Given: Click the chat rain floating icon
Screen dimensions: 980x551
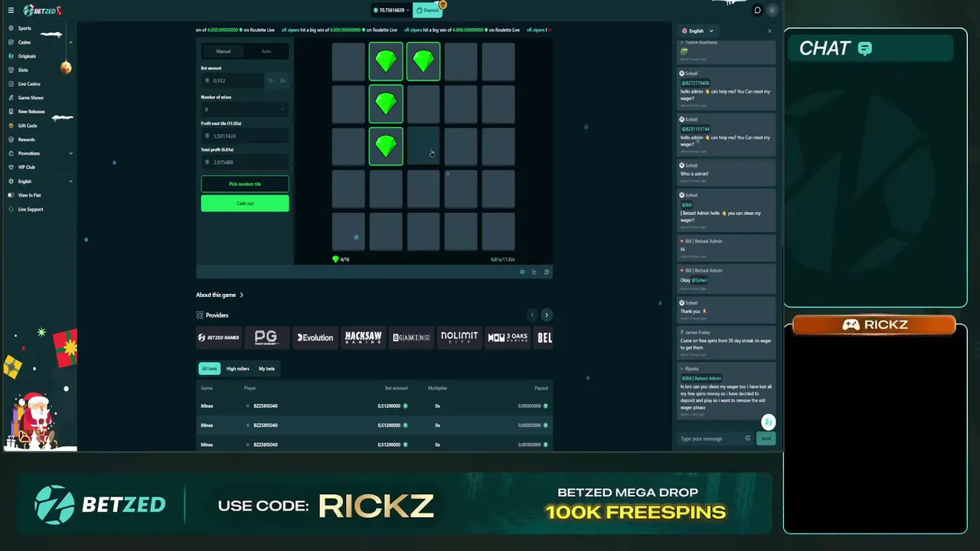Looking at the screenshot, I should (768, 422).
